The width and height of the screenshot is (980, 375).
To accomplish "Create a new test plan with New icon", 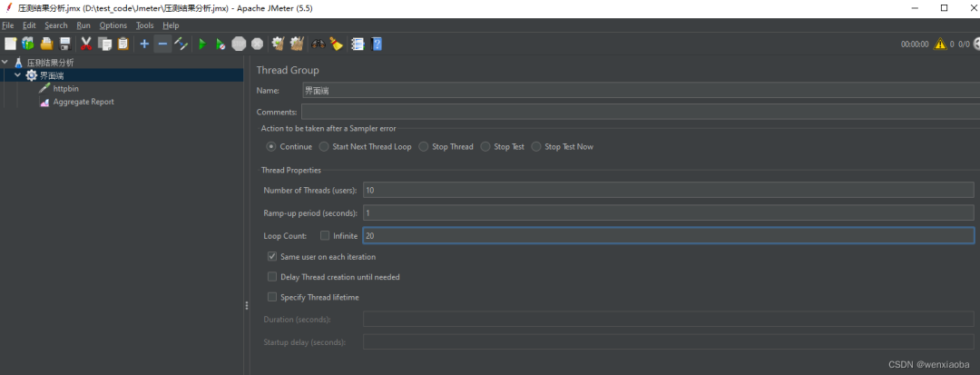I will (10, 44).
